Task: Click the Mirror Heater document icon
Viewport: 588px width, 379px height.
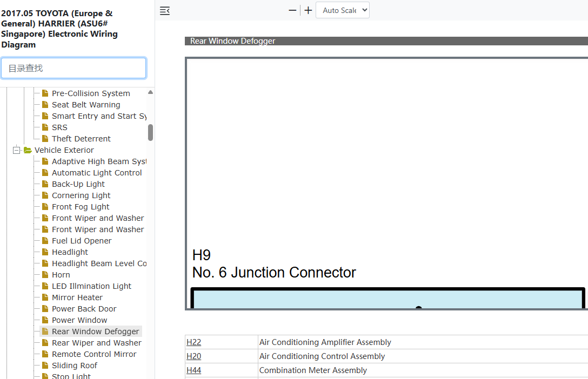Action: [x=45, y=297]
